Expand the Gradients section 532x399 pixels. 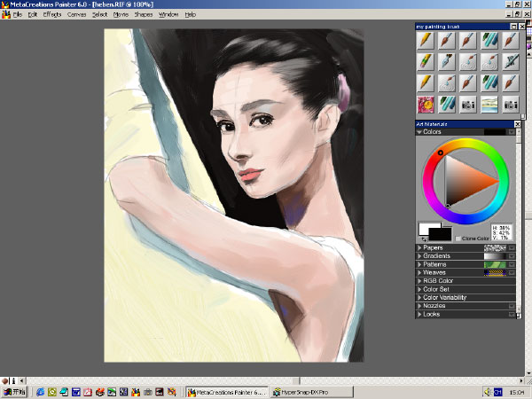click(419, 256)
